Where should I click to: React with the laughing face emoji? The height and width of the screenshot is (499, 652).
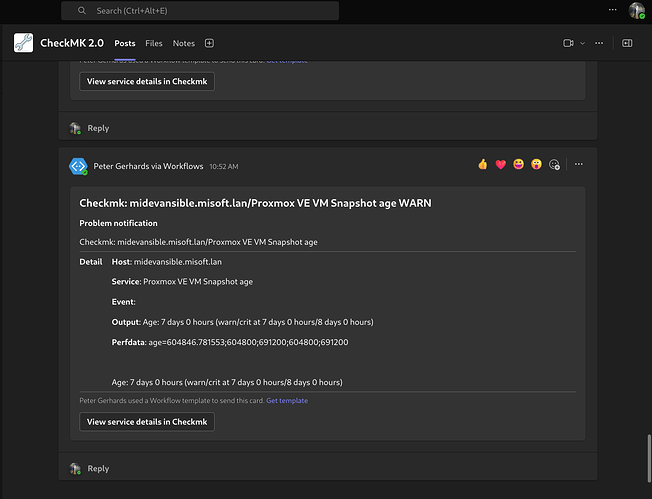(x=519, y=165)
